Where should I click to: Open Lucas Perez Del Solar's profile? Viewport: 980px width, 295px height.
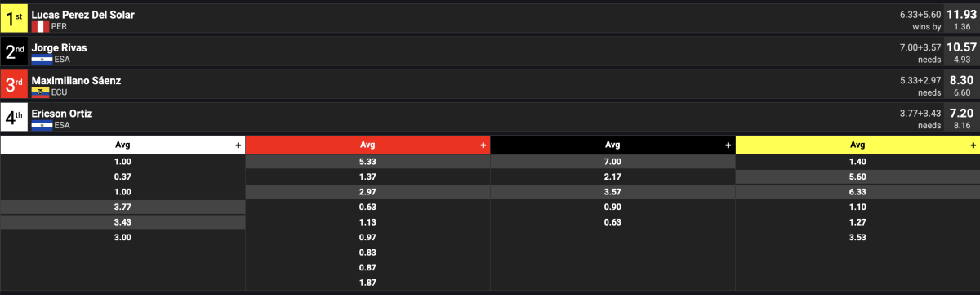[x=82, y=15]
